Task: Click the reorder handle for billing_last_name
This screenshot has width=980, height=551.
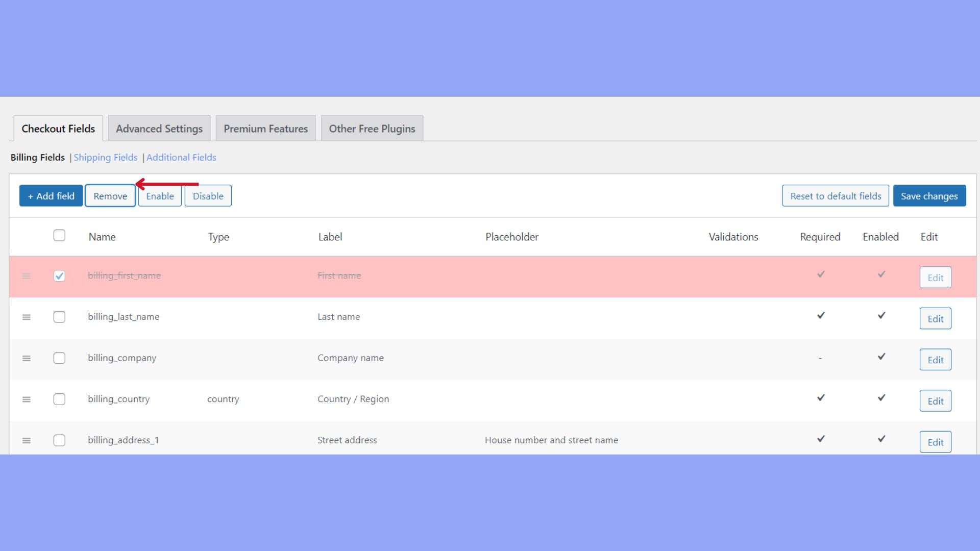Action: tap(27, 317)
